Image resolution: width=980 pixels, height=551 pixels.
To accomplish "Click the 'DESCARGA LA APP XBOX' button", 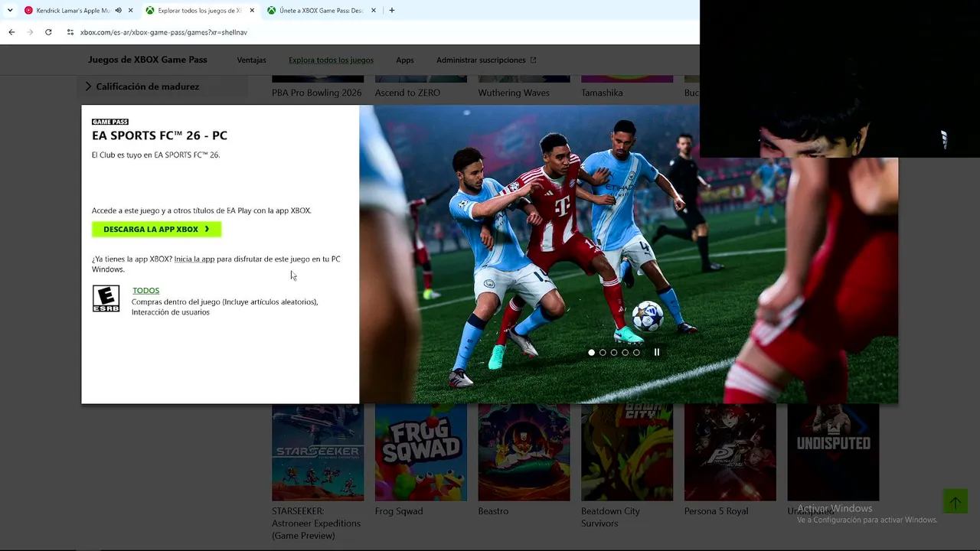I will [x=156, y=230].
